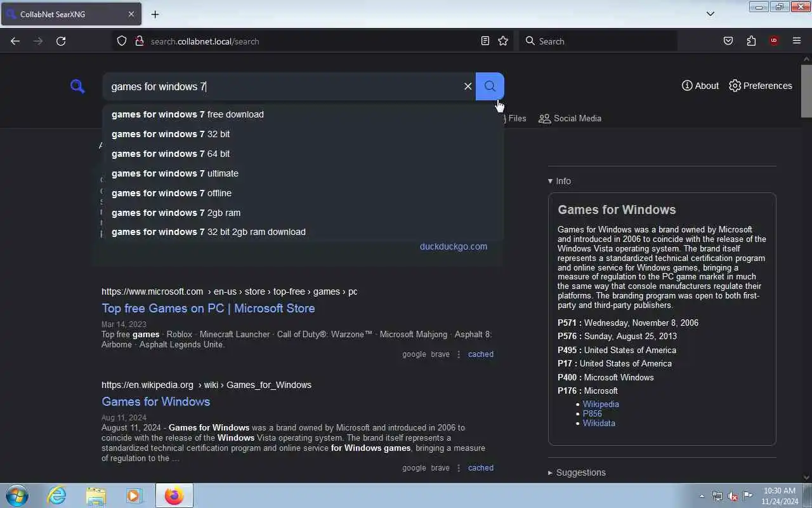812x508 pixels.
Task: Close the CollabNet SearXNG tab
Action: tap(131, 14)
